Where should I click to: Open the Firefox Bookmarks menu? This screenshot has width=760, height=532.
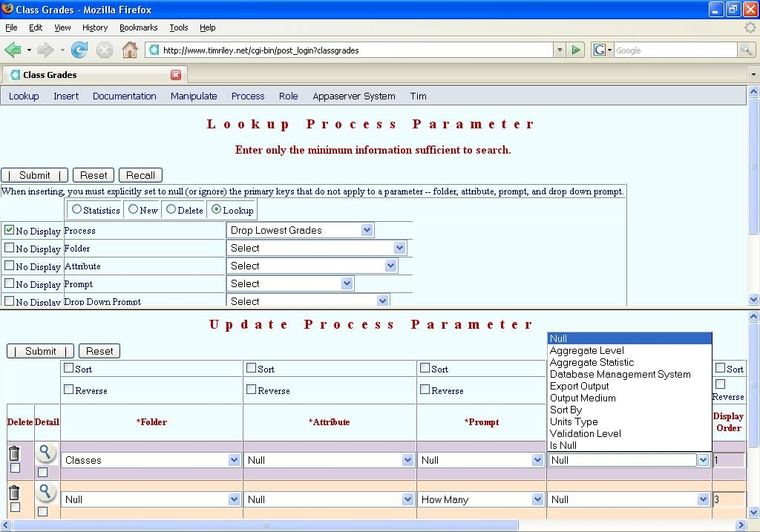(x=139, y=27)
